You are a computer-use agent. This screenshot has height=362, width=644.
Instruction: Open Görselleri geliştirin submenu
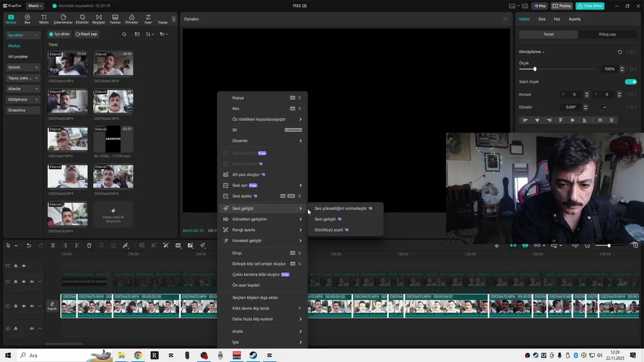pos(262,219)
